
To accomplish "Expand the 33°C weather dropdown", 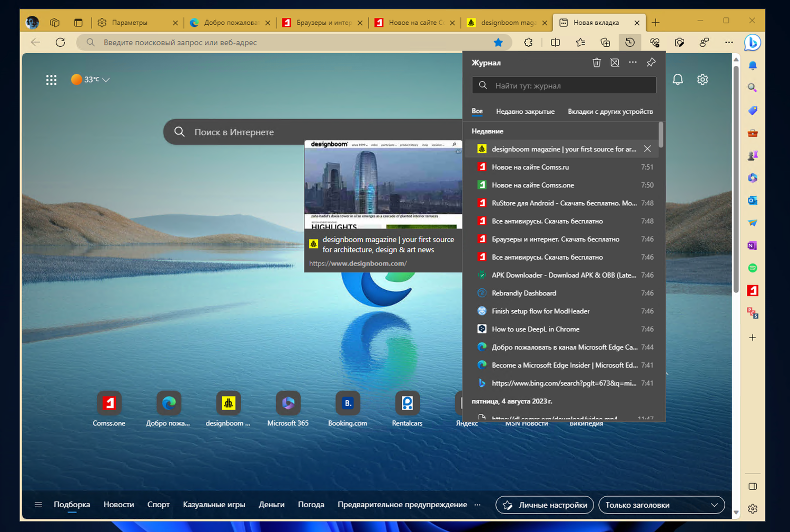I will (x=90, y=80).
